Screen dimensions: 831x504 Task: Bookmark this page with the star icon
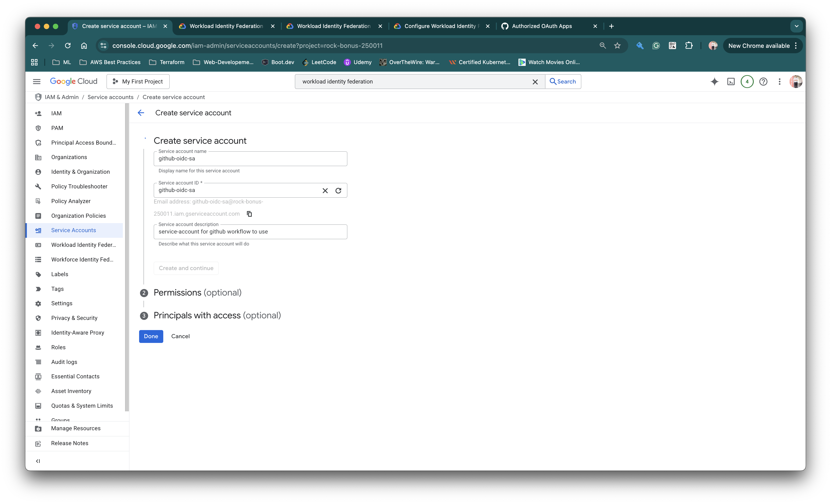pos(617,46)
